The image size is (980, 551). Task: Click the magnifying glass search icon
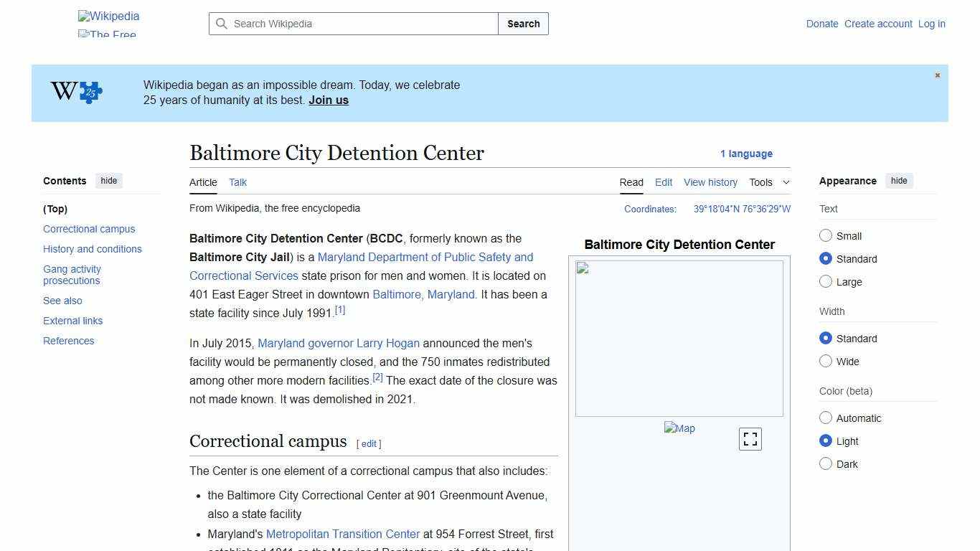point(222,24)
